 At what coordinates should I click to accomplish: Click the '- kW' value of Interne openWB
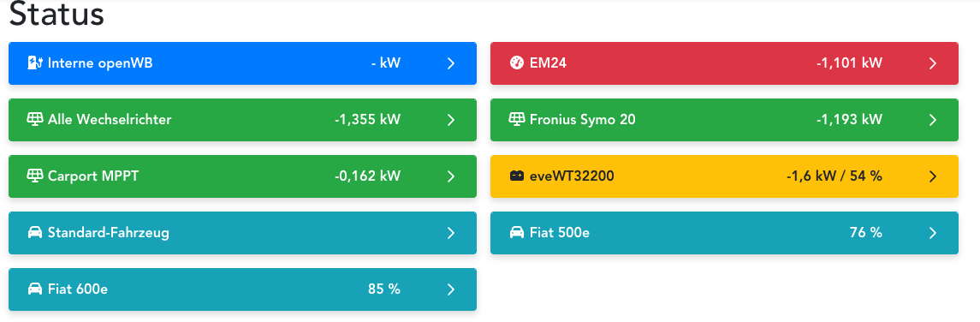(x=386, y=63)
